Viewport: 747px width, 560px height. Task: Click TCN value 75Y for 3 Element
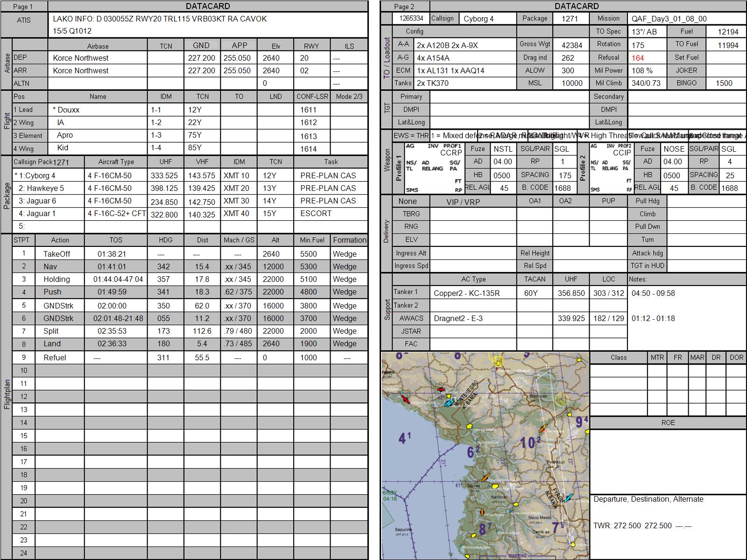(195, 135)
